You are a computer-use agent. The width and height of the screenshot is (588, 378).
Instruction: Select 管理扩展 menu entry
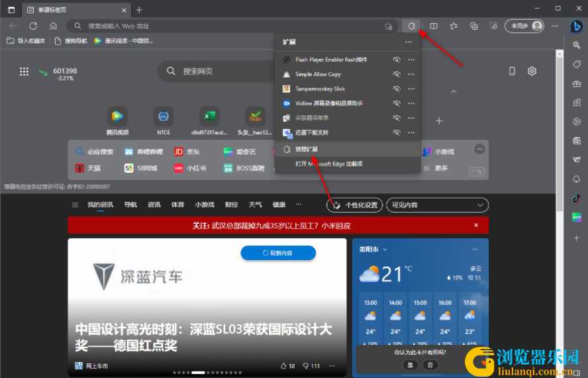[348, 149]
